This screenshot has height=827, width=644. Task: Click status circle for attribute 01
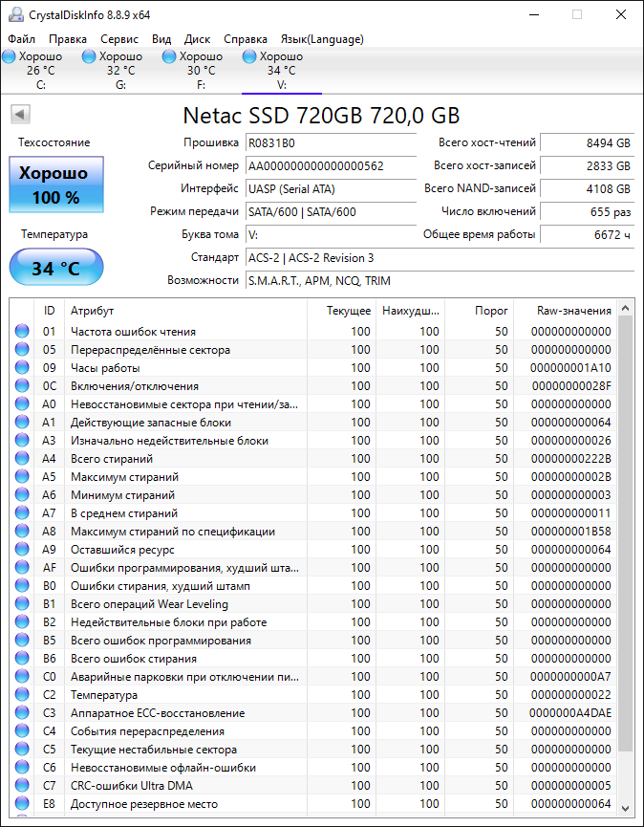click(x=22, y=331)
